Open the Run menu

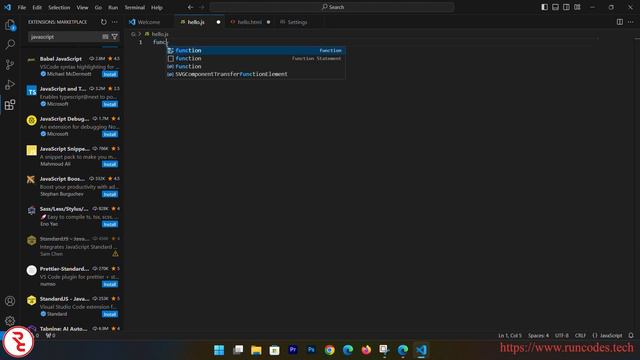click(x=113, y=7)
